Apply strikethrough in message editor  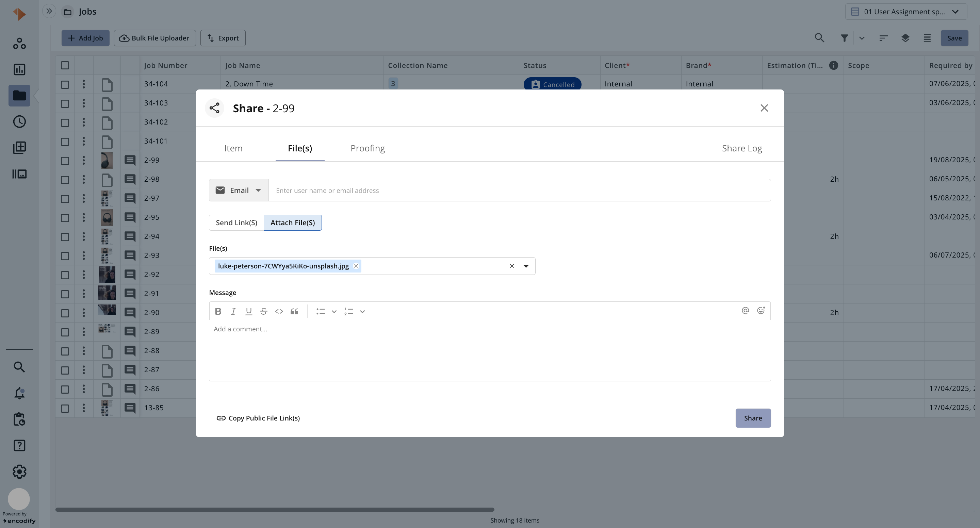pyautogui.click(x=264, y=311)
